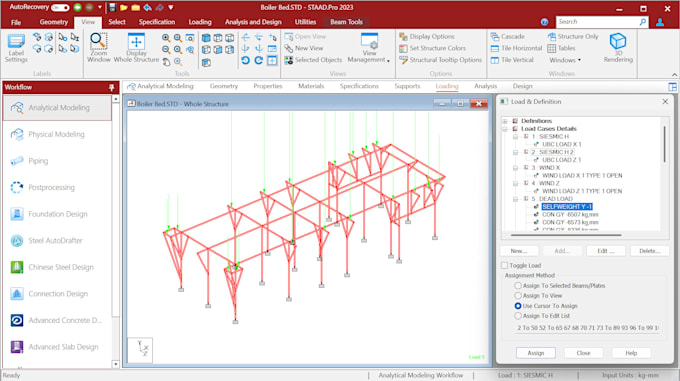The image size is (680, 381).
Task: Open Tables from the Windows group
Action: 562,48
